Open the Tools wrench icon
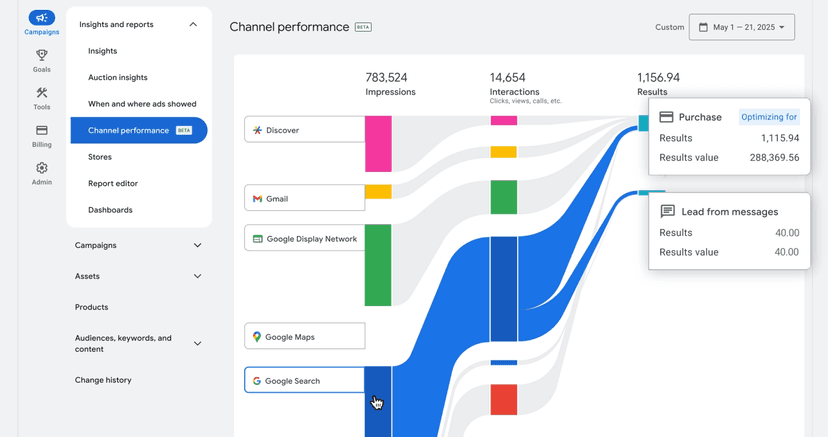 click(42, 93)
